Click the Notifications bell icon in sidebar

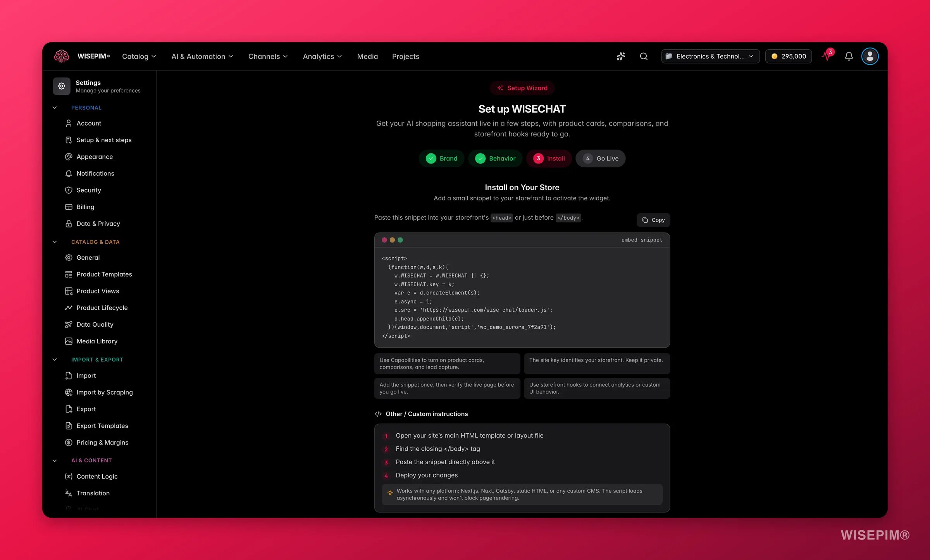(69, 173)
